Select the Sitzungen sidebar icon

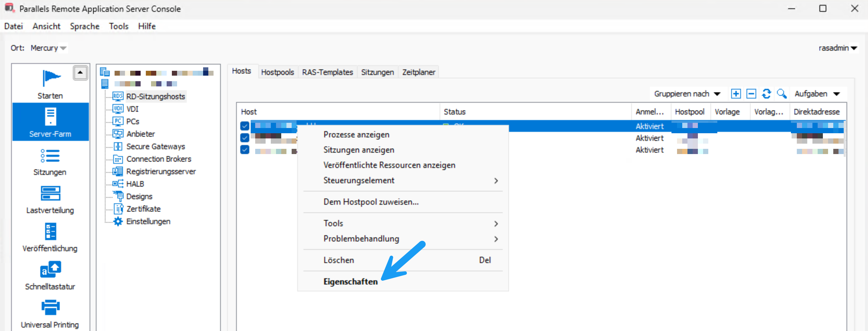50,156
